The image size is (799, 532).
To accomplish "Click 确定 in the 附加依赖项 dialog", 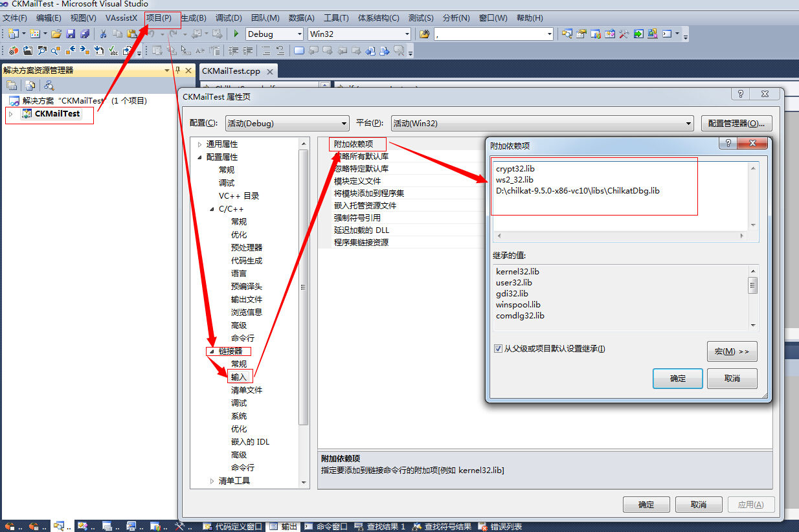I will [x=678, y=379].
